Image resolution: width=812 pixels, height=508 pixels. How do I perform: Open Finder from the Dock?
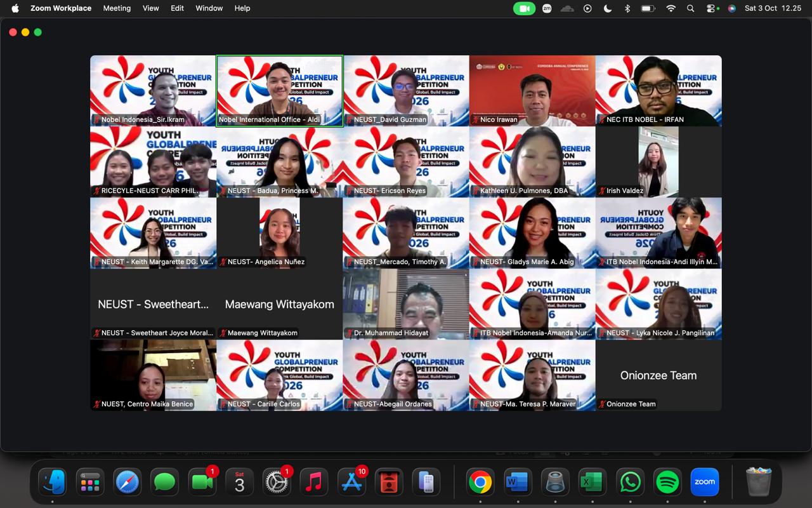52,482
